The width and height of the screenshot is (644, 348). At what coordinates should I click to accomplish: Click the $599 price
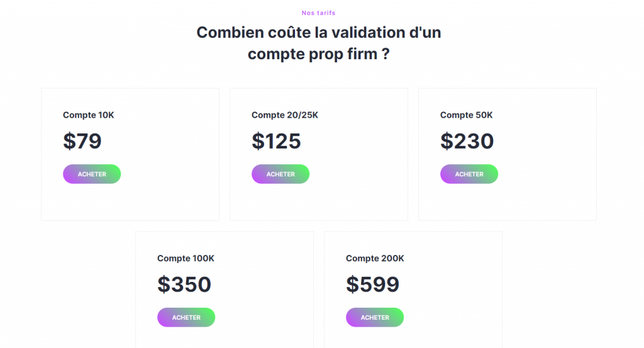pyautogui.click(x=372, y=284)
